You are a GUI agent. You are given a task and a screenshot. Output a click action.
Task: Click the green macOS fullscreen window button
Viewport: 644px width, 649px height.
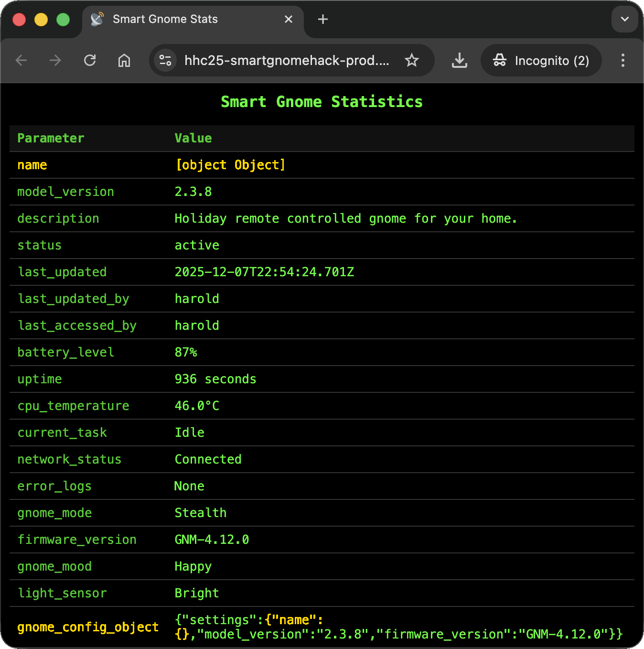[x=63, y=20]
